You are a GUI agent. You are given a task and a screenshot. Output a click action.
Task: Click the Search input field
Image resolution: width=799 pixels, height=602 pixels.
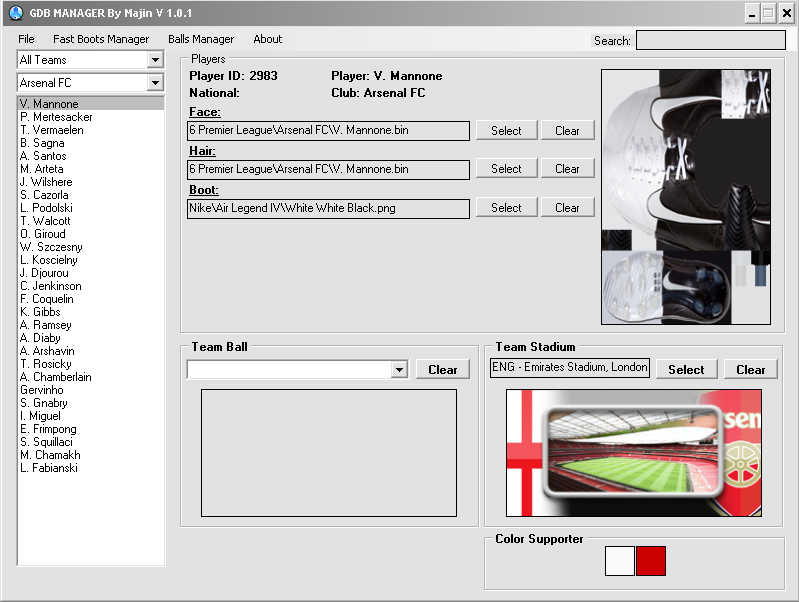711,40
